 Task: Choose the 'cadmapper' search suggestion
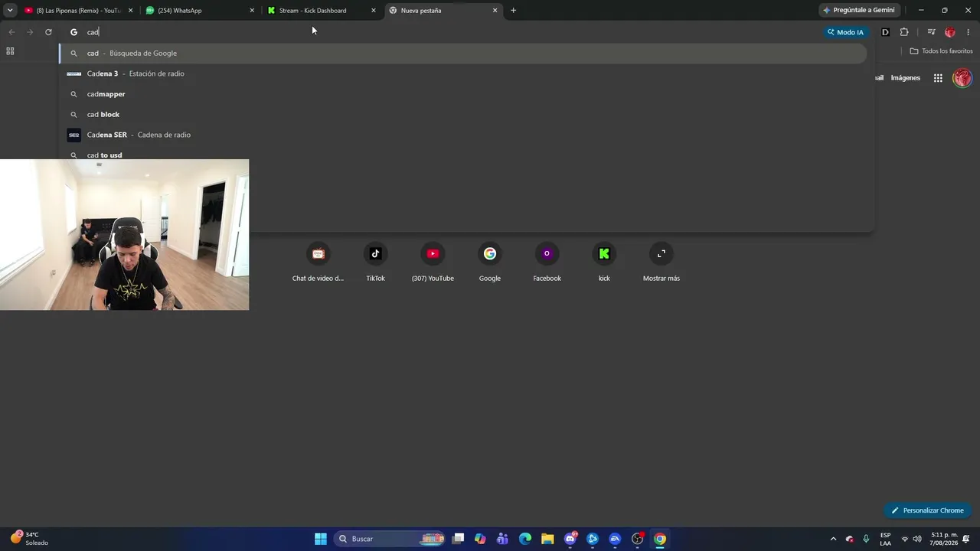pos(462,94)
